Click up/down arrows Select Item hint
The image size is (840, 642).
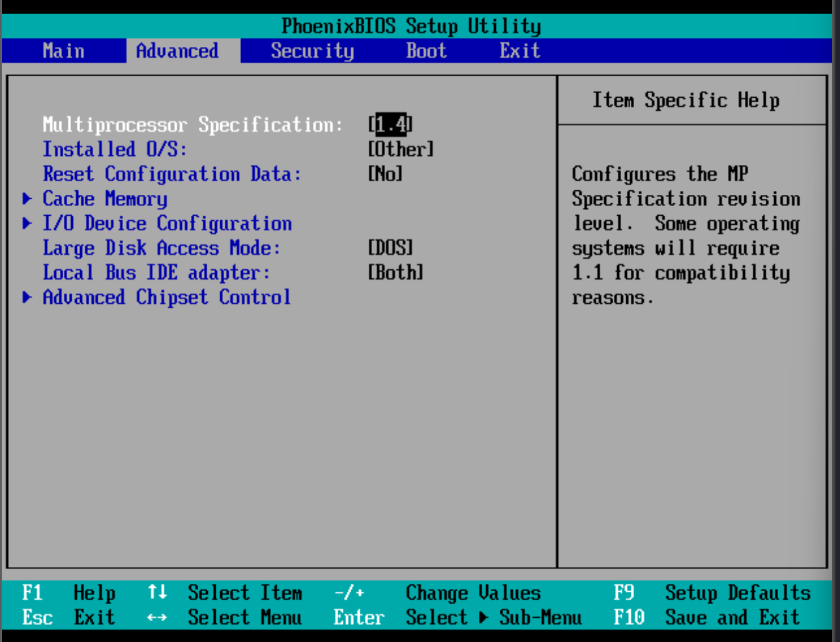tap(225, 593)
